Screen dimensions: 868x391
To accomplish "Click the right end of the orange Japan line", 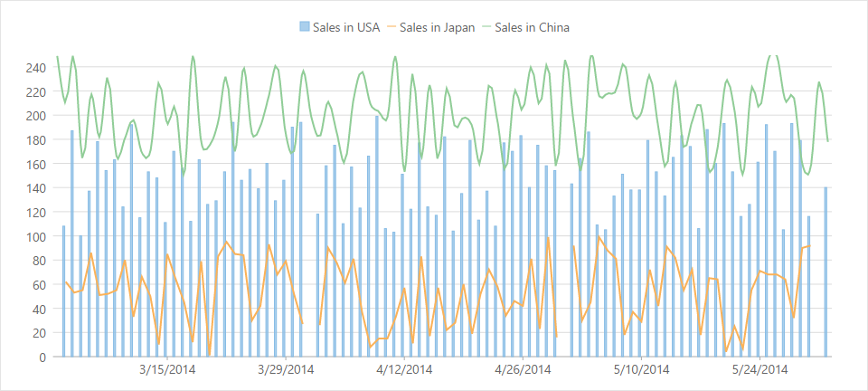I will 809,246.
